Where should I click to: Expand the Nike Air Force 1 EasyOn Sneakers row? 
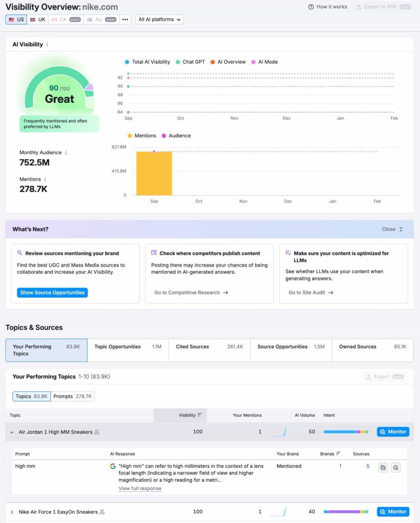click(12, 511)
